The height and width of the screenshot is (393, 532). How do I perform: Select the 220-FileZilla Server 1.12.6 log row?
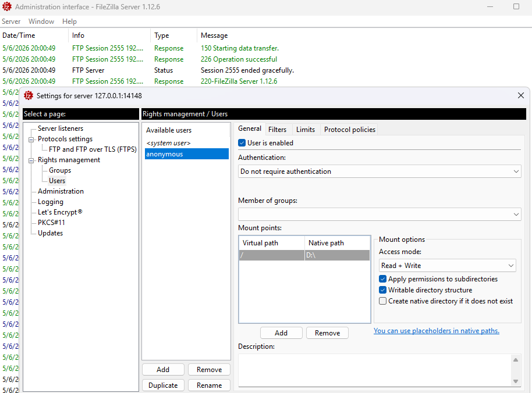pyautogui.click(x=266, y=81)
